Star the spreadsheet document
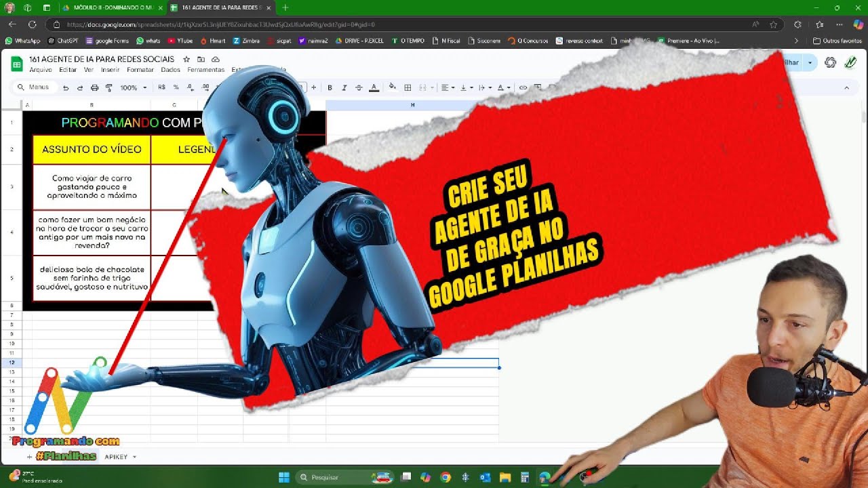 click(186, 60)
